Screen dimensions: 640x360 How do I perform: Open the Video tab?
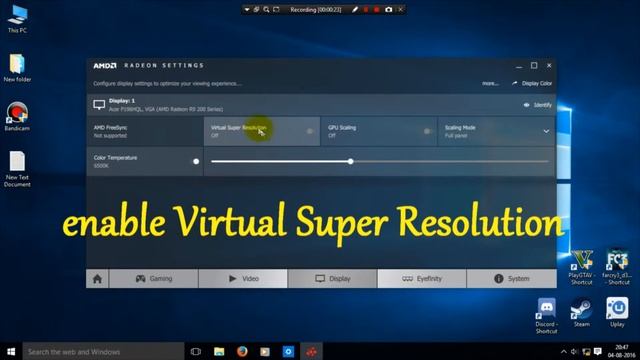(243, 279)
